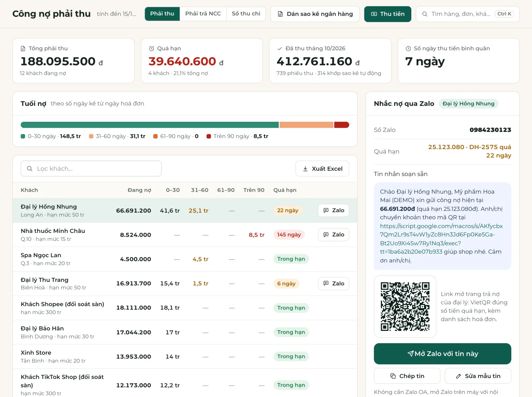The image size is (532, 397).
Task: Click the green 0–30 ngày bar segment
Action: pyautogui.click(x=150, y=125)
